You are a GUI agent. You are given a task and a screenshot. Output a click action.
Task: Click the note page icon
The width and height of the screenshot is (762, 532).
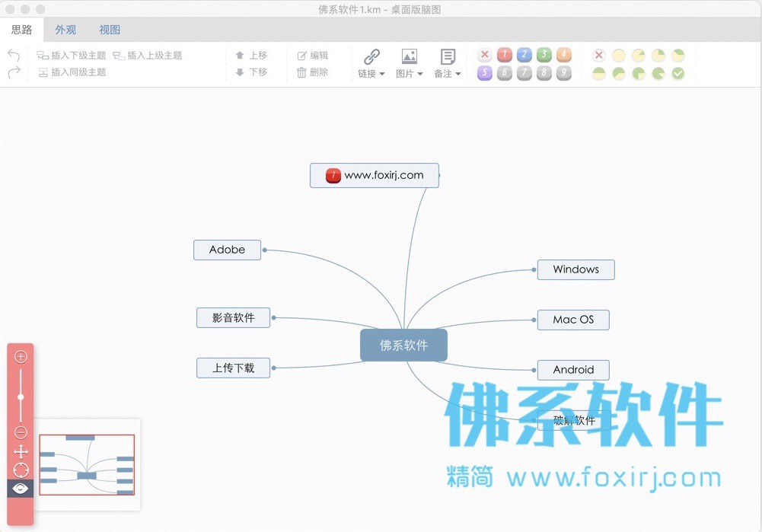[x=448, y=56]
